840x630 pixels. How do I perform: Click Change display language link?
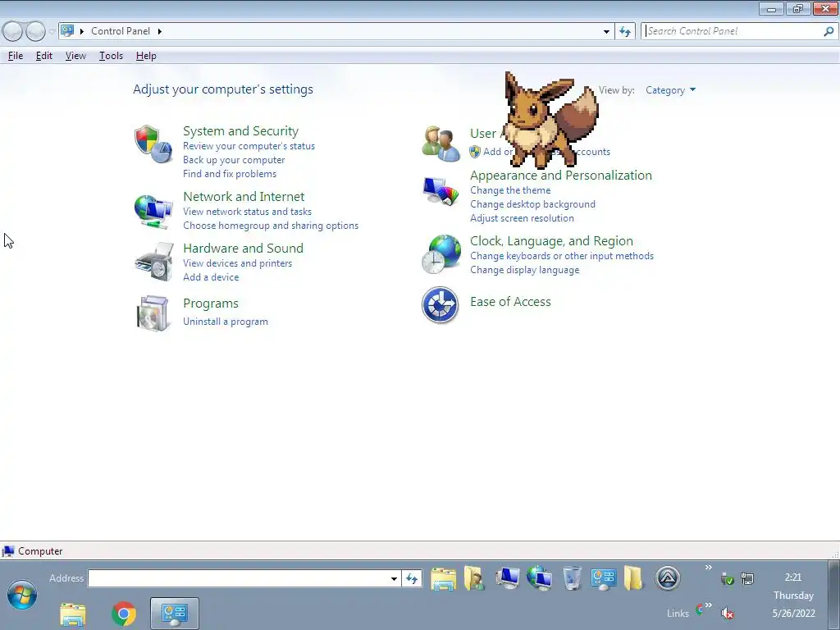click(x=524, y=270)
